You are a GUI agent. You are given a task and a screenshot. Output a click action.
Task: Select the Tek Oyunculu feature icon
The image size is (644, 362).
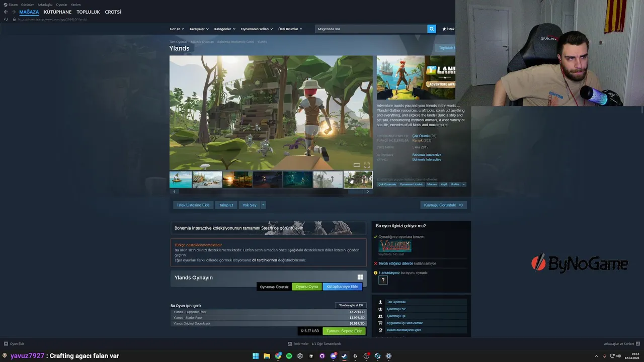(380, 302)
